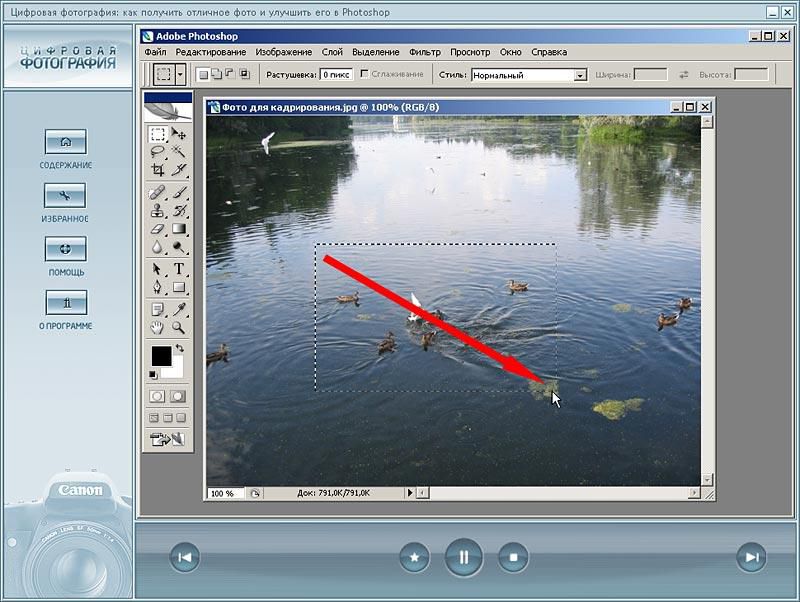
Task: Pick the Magic Wand tool
Action: pyautogui.click(x=179, y=152)
